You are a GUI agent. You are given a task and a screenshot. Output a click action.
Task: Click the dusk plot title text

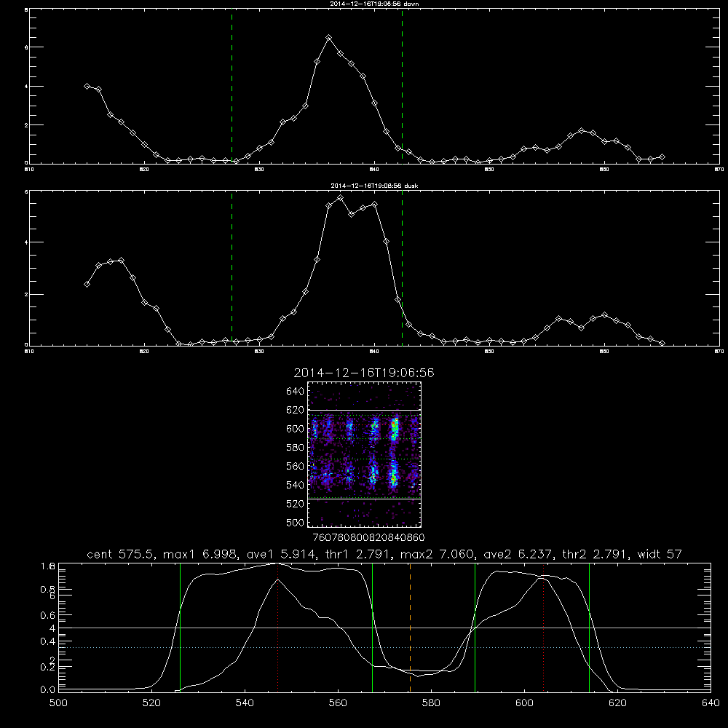tap(374, 186)
